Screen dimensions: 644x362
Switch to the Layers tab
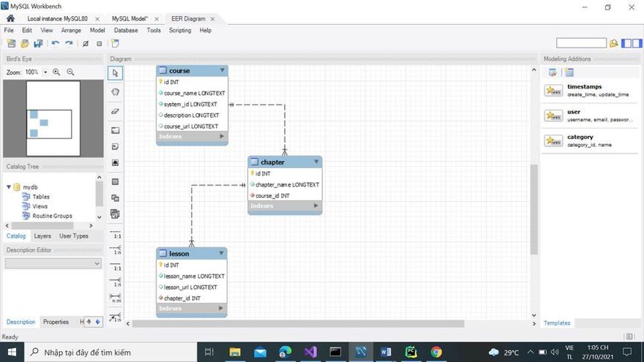point(42,236)
